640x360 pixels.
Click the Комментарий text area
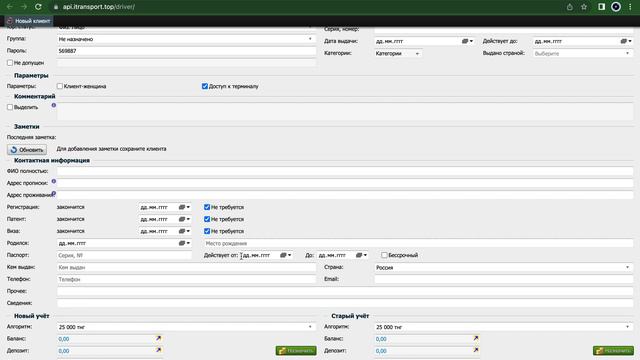tap(345, 111)
